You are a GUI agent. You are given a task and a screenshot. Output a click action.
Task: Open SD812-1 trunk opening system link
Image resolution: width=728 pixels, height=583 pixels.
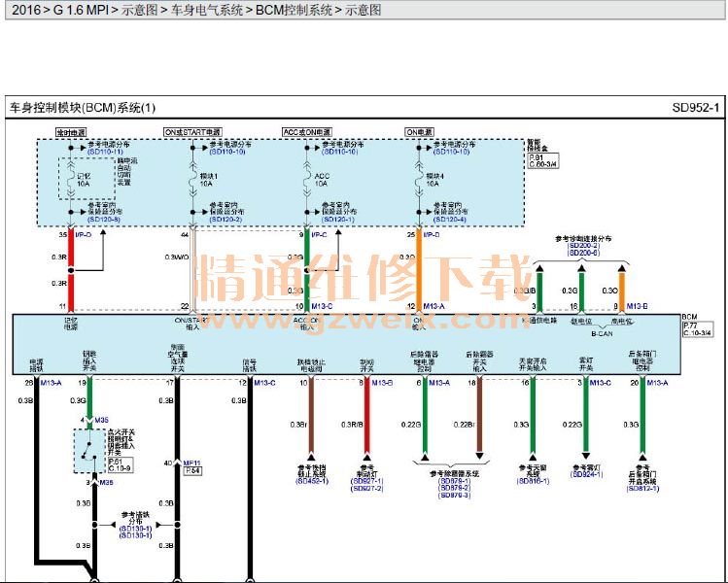point(642,489)
